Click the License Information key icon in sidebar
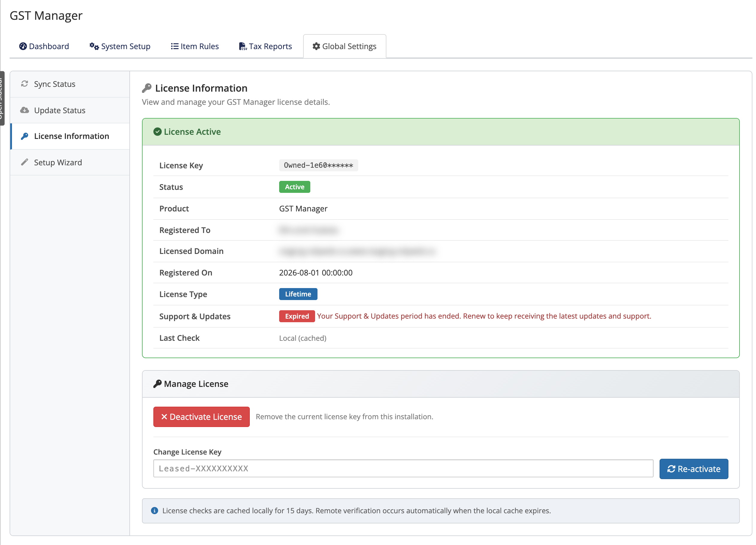This screenshot has height=545, width=756. 24,136
